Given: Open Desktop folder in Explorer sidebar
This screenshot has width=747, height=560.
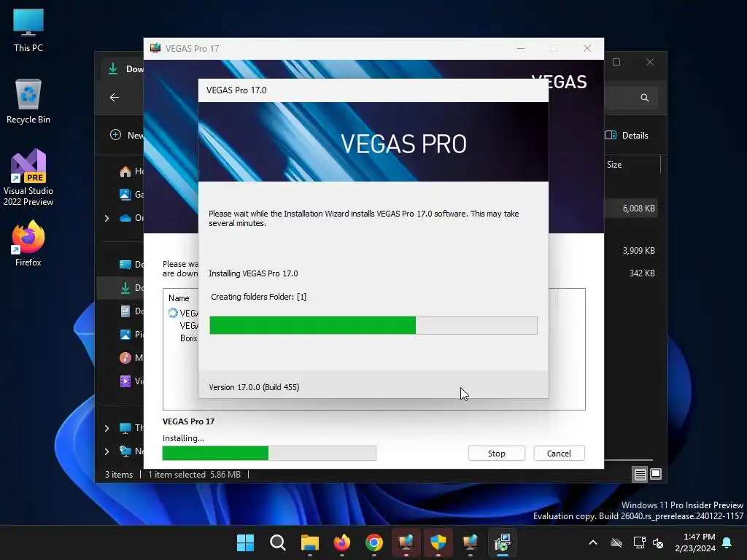Looking at the screenshot, I should coord(131,264).
